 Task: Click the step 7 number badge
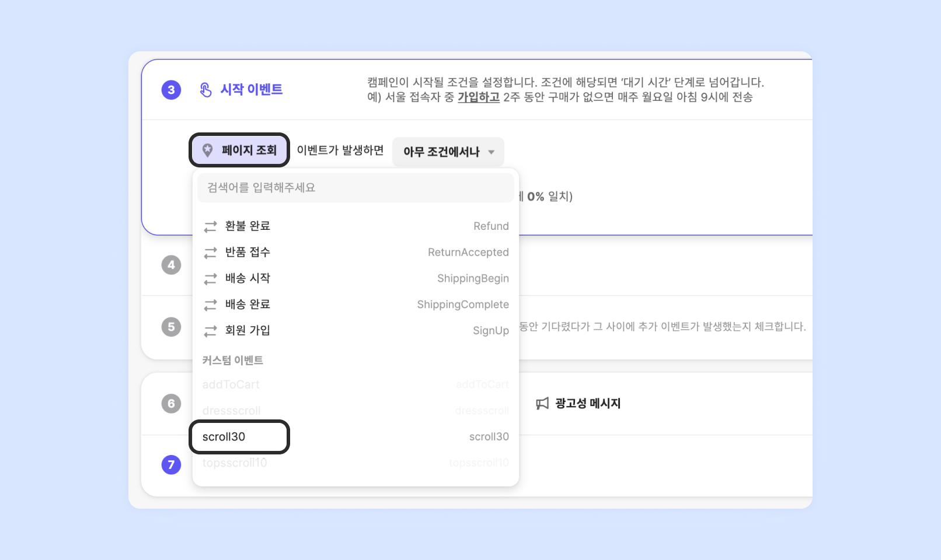point(171,465)
